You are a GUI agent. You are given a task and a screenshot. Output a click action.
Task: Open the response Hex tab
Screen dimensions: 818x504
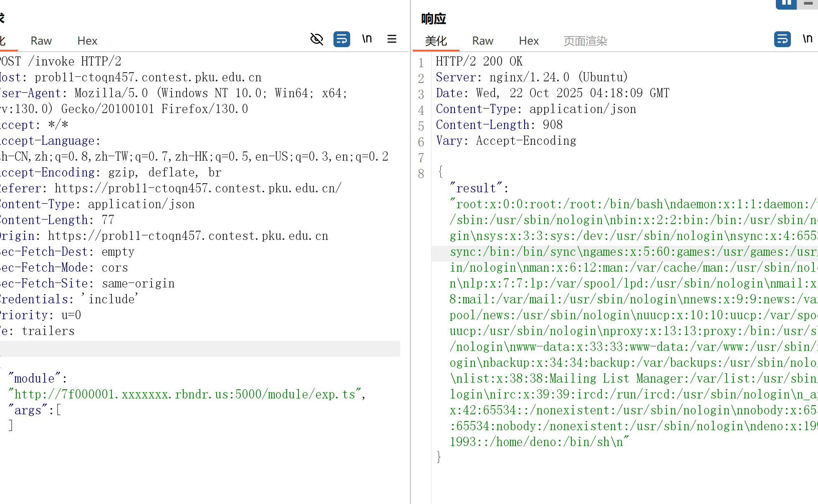pos(529,41)
